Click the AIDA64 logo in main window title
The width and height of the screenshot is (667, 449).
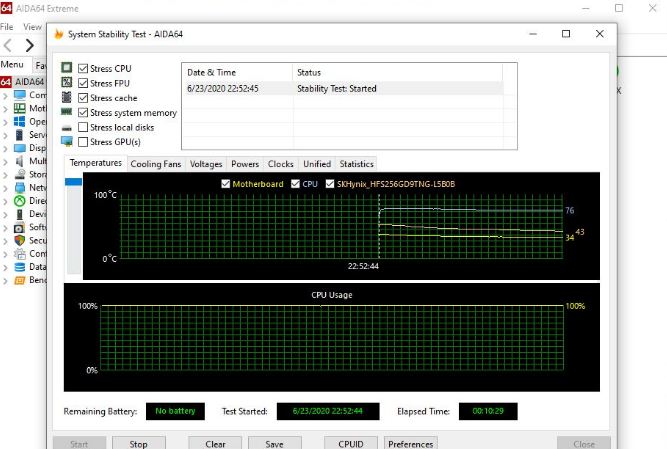point(6,8)
